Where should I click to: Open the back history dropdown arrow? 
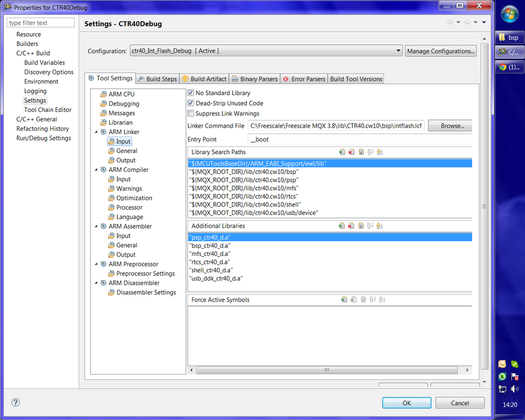(458, 23)
